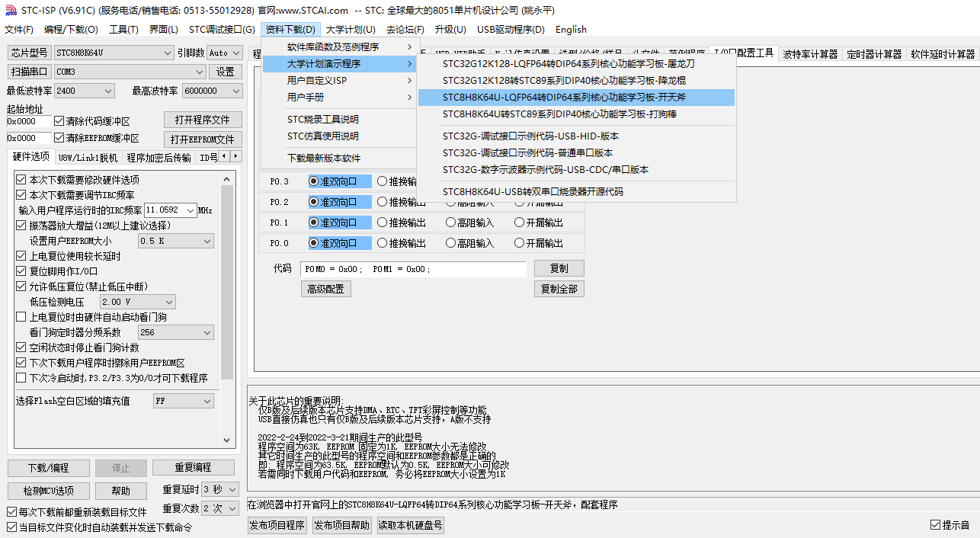
Task: Switch to 波特率计算器 tab
Action: coord(810,54)
